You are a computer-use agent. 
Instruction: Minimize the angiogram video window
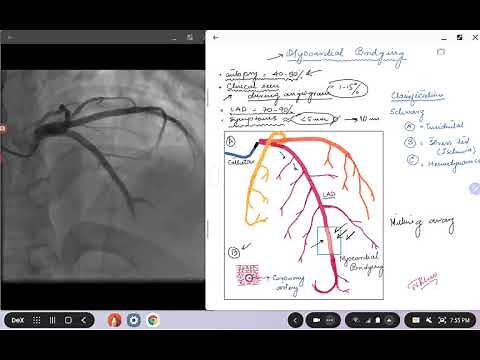click(x=174, y=38)
